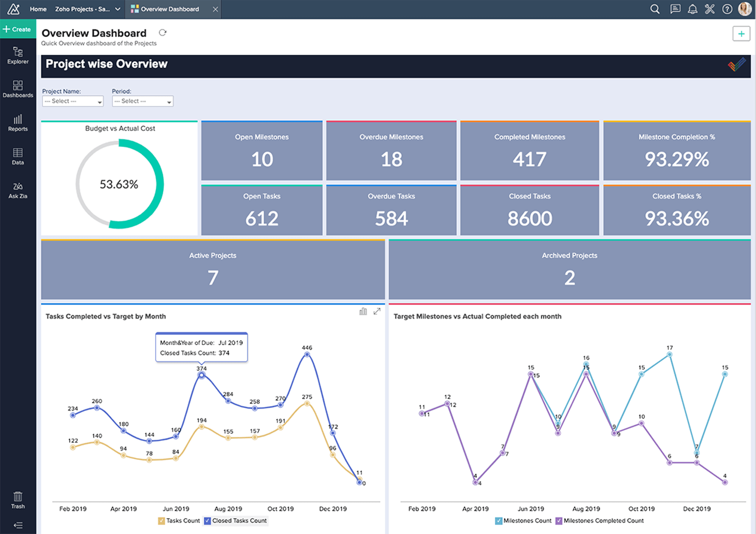Toggle the Milestones Completed Count legend checkbox
This screenshot has height=534, width=756.
[x=559, y=521]
